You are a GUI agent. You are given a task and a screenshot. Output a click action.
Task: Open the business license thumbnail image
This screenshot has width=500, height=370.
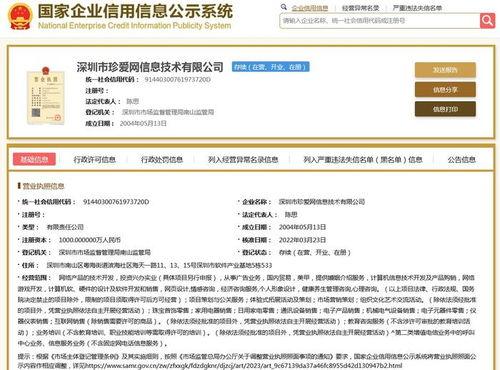click(45, 95)
